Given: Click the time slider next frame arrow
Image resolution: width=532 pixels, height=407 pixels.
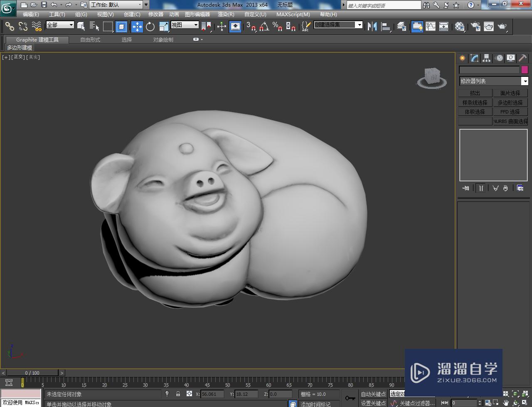Looking at the screenshot, I should point(62,373).
